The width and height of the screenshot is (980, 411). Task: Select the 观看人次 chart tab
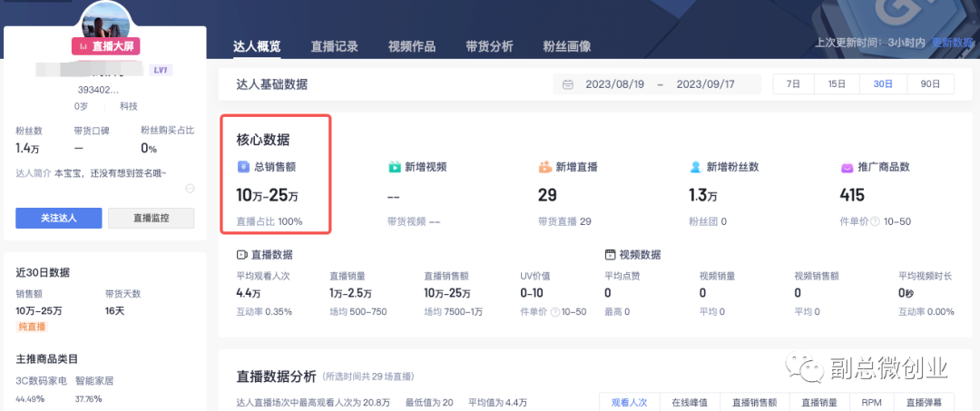(628, 403)
